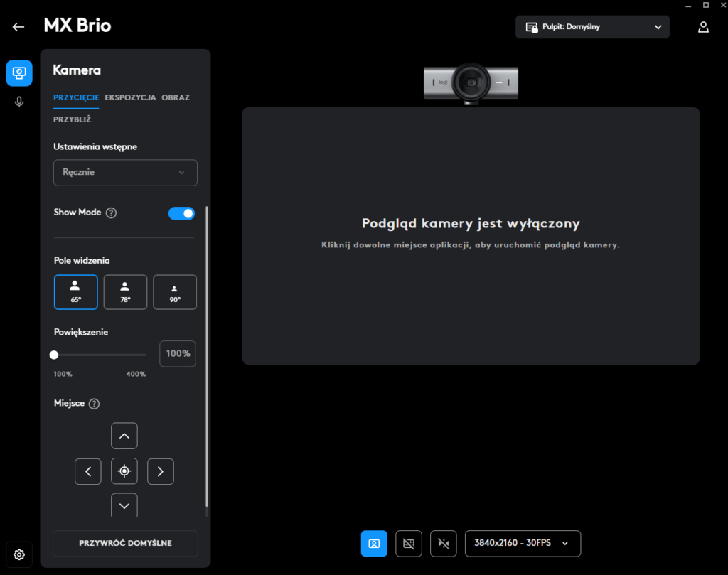728x575 pixels.
Task: Switch to the PRZYCIĘCIE tab
Action: tap(76, 97)
